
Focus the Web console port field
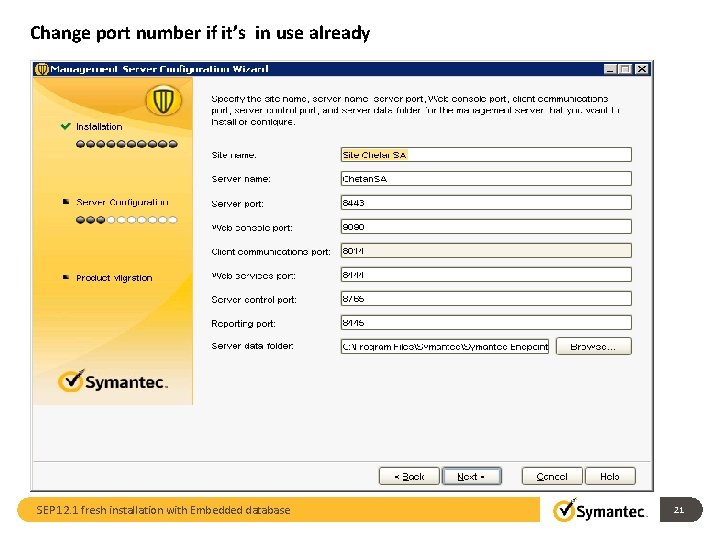(486, 227)
